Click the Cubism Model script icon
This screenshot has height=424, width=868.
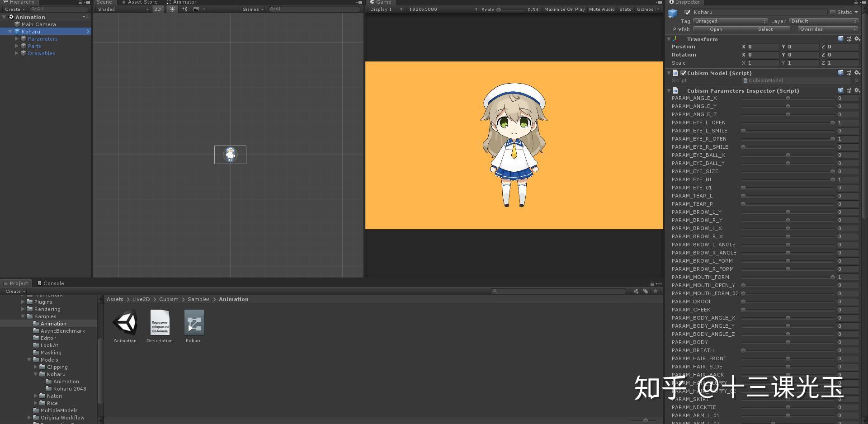pos(675,73)
